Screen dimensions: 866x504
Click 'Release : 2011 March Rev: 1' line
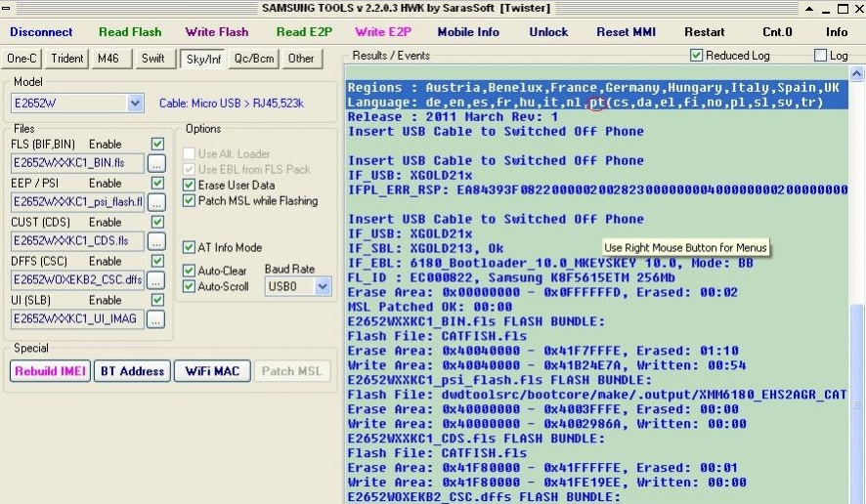click(453, 116)
